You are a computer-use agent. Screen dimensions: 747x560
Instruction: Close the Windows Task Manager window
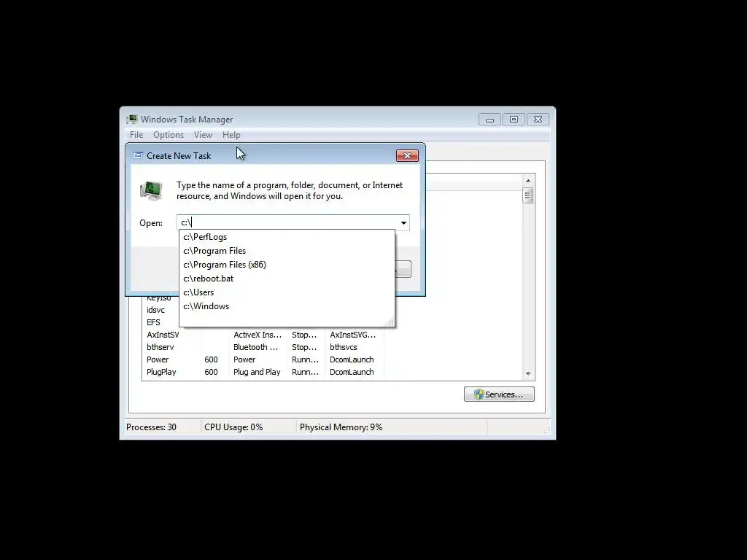(x=538, y=119)
